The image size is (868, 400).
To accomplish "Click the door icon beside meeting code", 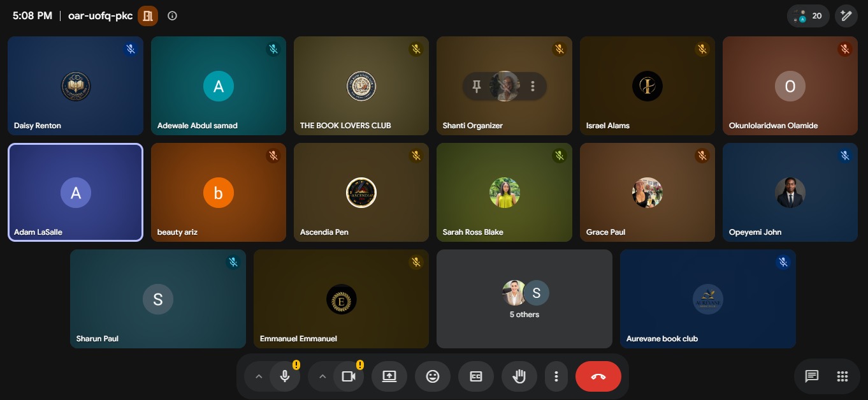I will [x=148, y=16].
